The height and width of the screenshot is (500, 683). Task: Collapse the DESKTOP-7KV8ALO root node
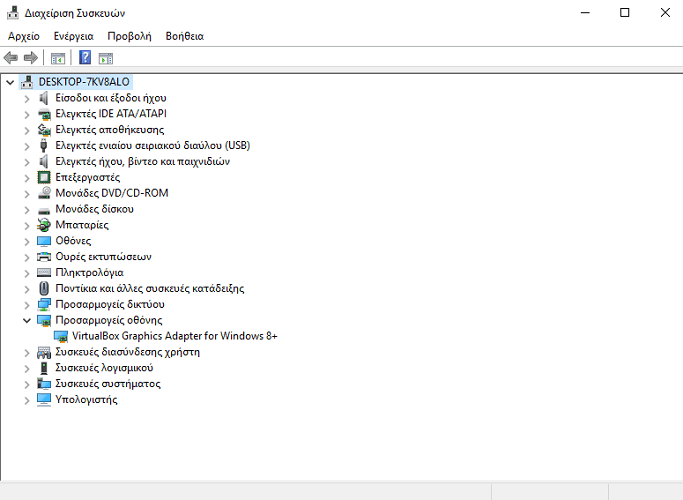(x=10, y=82)
